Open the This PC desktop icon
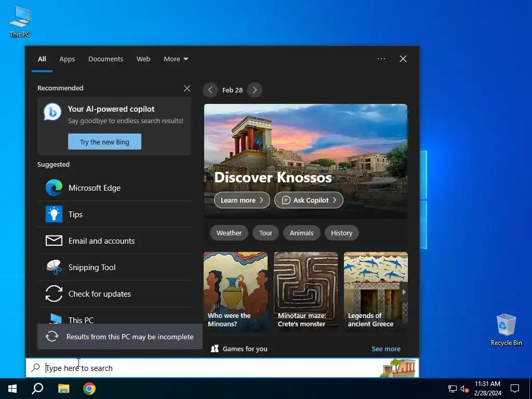 (x=20, y=22)
